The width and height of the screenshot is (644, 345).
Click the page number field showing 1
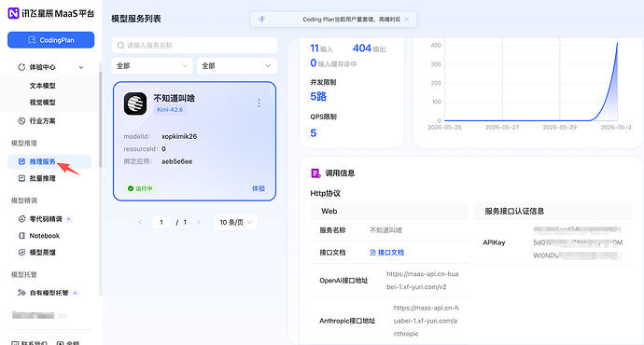click(x=161, y=222)
